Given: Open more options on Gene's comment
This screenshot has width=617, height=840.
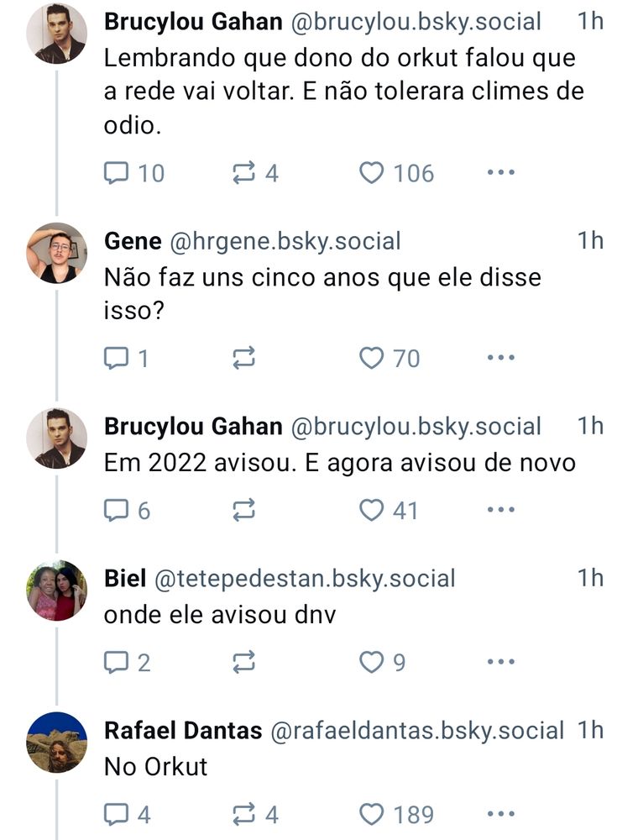Looking at the screenshot, I should [500, 359].
